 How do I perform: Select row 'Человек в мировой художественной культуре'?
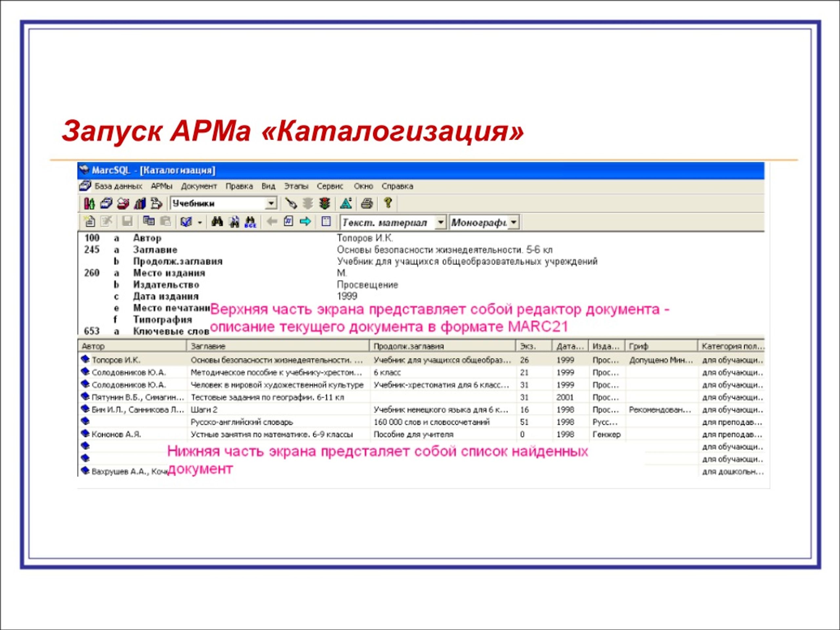(421, 385)
